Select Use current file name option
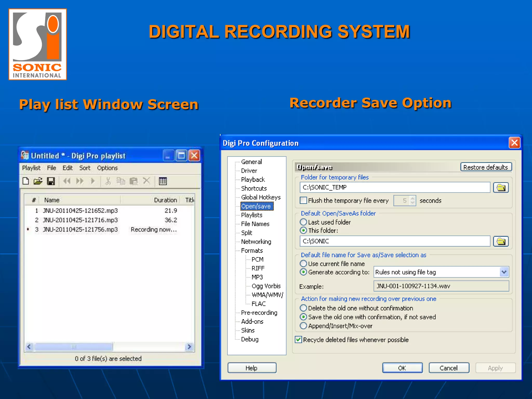The image size is (532, 399). click(x=303, y=263)
